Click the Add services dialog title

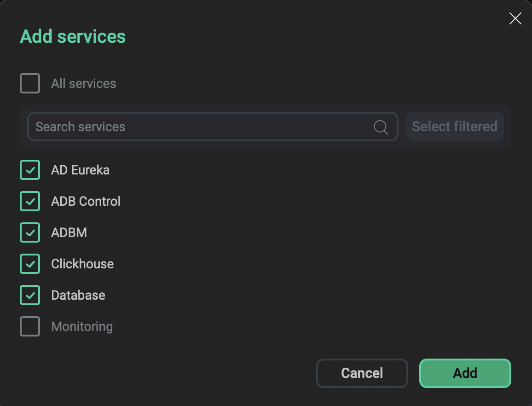72,36
